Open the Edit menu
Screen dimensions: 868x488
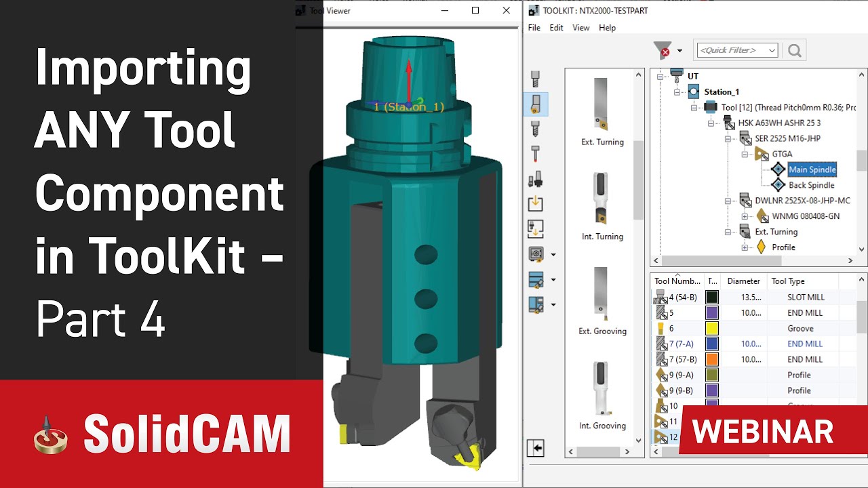click(x=557, y=28)
